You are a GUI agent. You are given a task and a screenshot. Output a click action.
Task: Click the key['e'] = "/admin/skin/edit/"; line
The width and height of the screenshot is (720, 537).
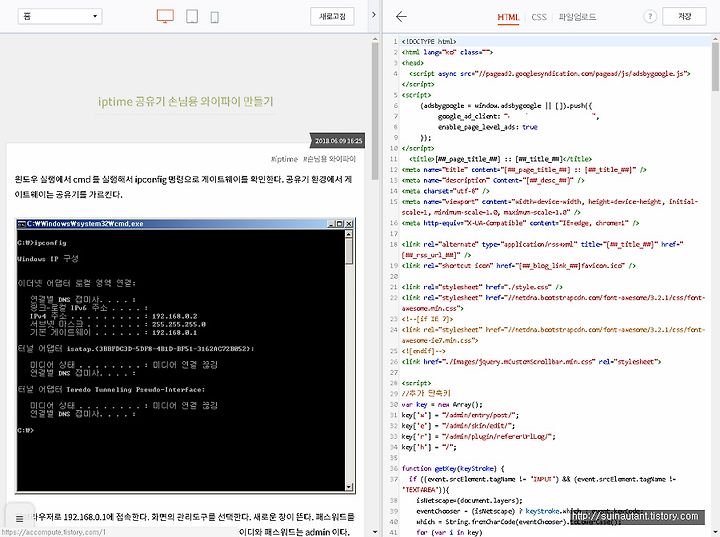tap(458, 425)
